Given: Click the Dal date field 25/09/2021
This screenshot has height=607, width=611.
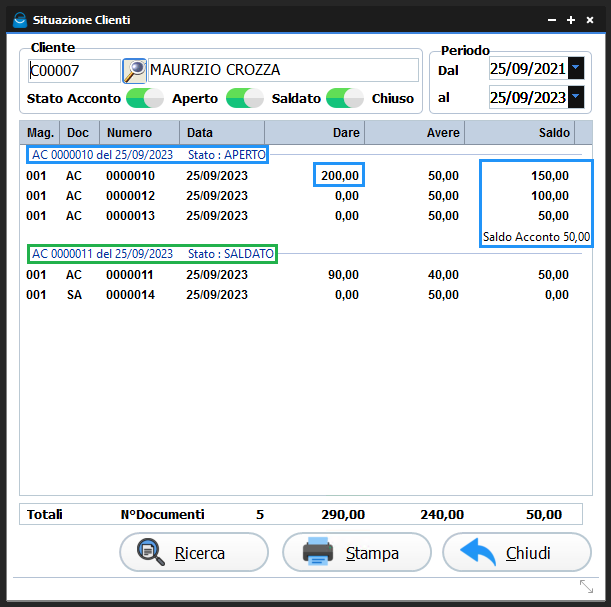Looking at the screenshot, I should [528, 69].
